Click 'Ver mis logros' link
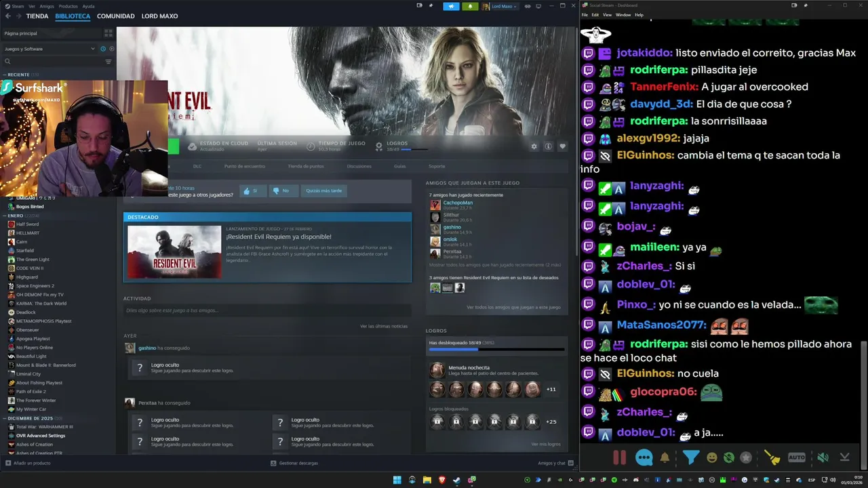The height and width of the screenshot is (488, 868). [546, 444]
